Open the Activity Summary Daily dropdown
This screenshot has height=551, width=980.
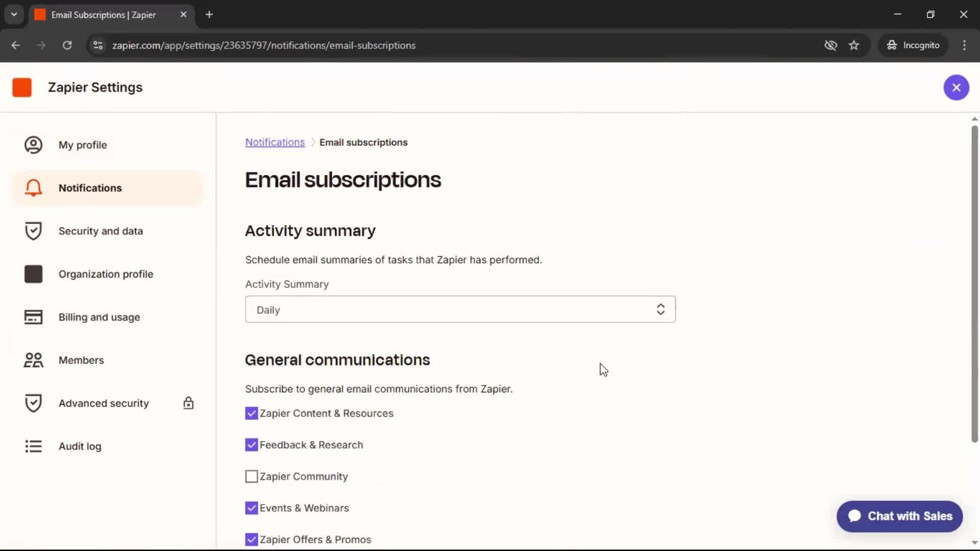(460, 309)
